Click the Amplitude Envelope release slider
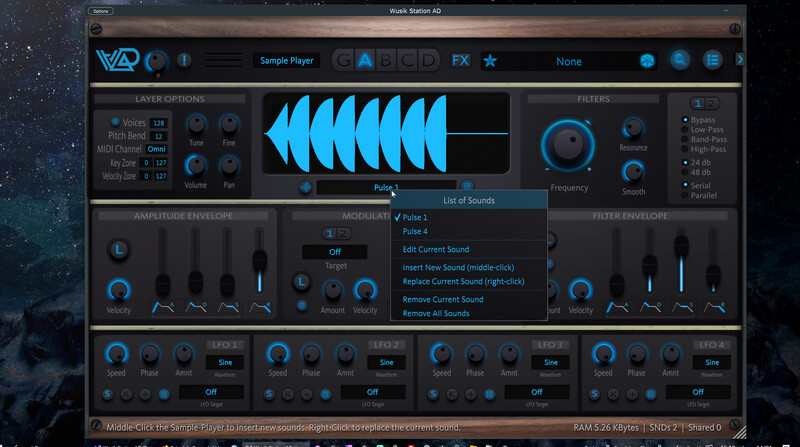 260,261
